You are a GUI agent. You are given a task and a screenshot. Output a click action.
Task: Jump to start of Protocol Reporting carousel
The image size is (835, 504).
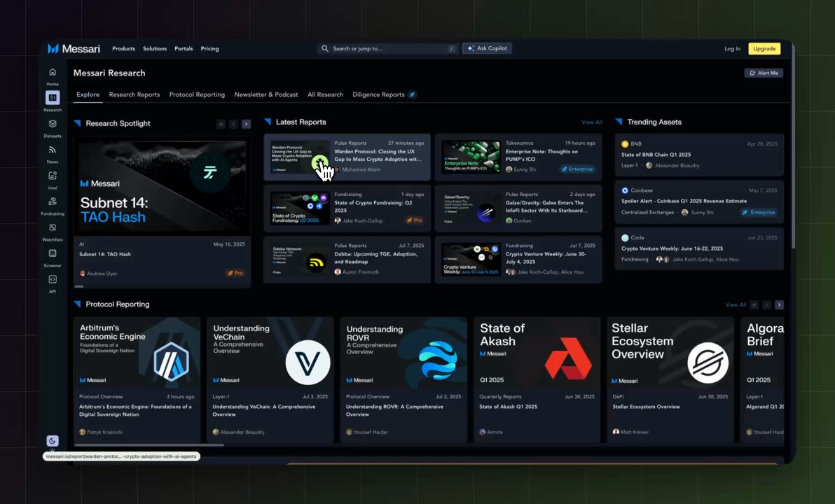(x=754, y=305)
